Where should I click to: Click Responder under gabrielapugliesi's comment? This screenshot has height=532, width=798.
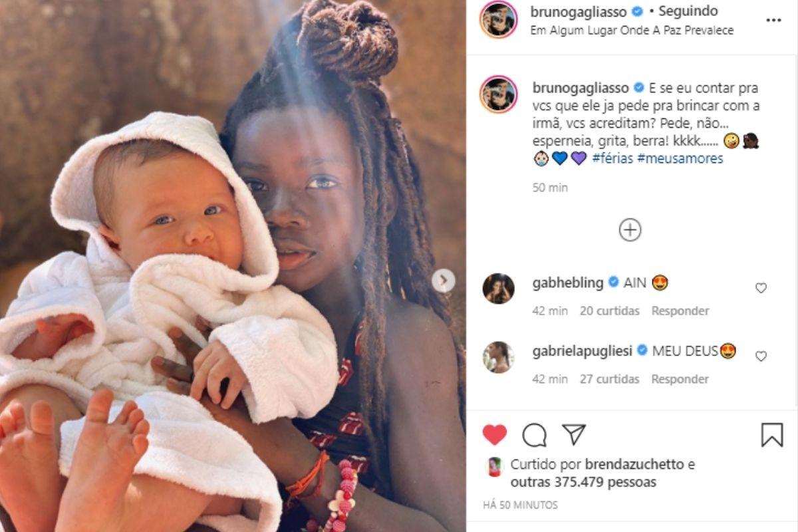coord(680,379)
